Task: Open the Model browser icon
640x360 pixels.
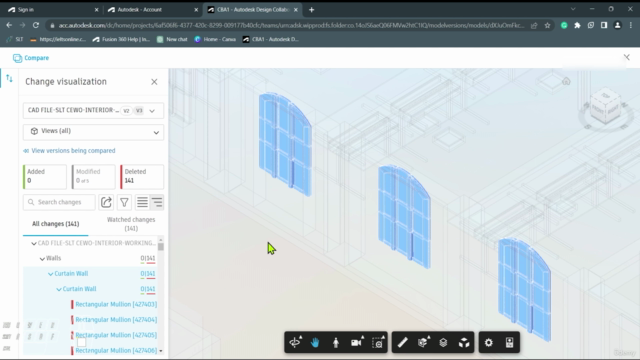Action: [464, 342]
